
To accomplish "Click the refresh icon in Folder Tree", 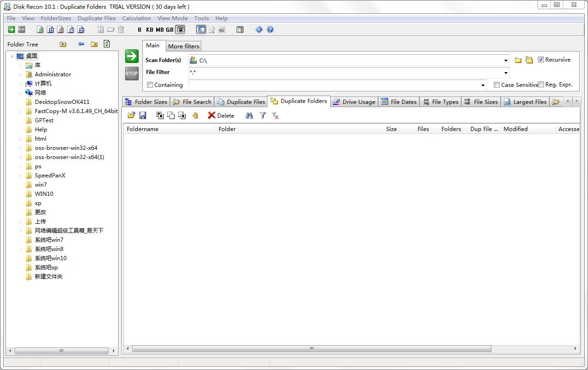I will tap(107, 44).
